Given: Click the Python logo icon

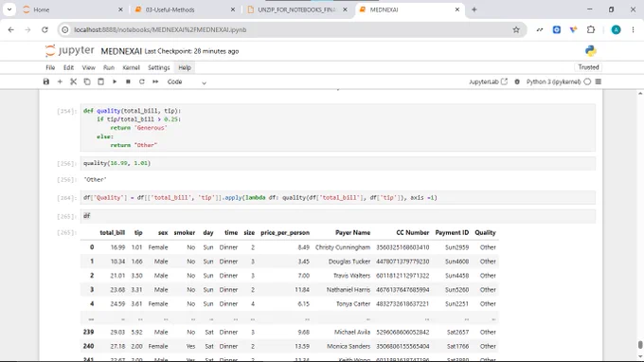Looking at the screenshot, I should [591, 51].
